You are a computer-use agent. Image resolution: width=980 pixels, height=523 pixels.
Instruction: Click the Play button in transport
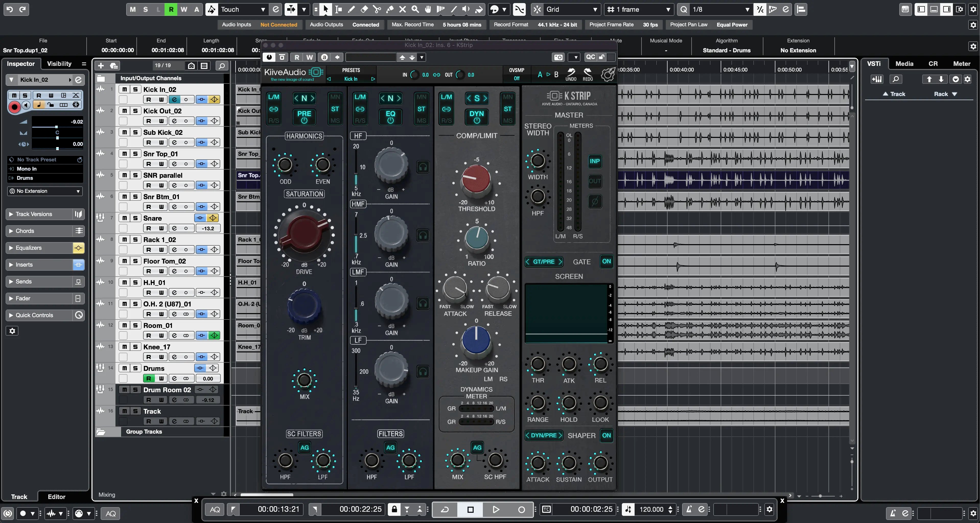pos(496,509)
